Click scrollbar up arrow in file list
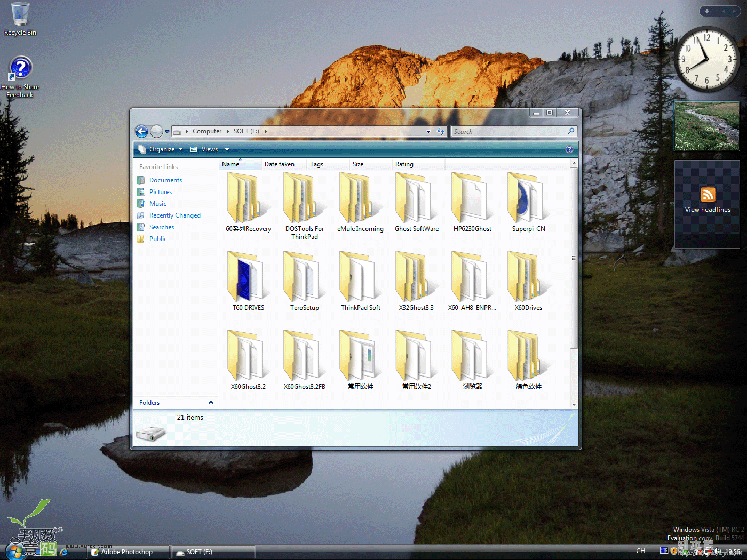 pos(574,163)
